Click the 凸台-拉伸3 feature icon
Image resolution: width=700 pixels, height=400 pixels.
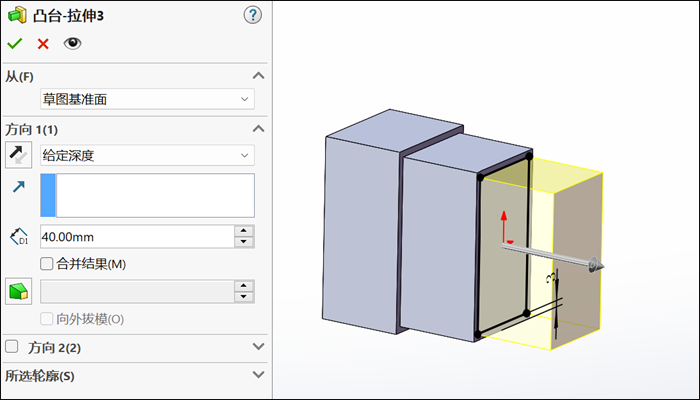click(x=17, y=16)
